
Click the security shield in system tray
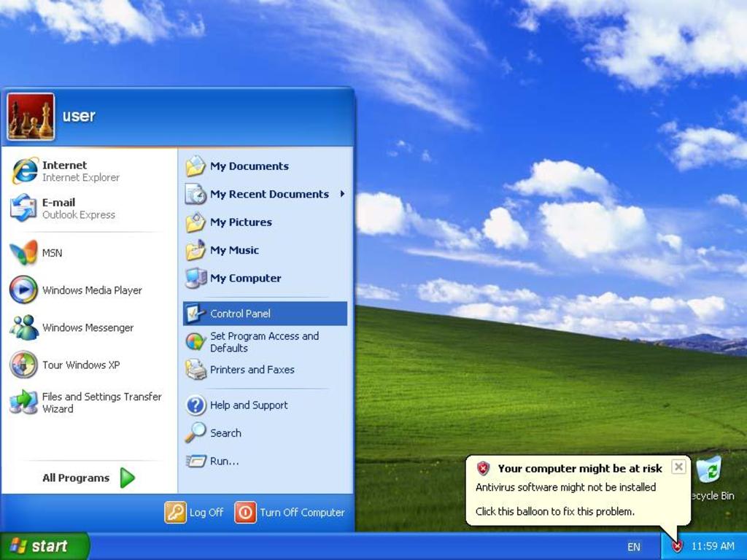676,546
